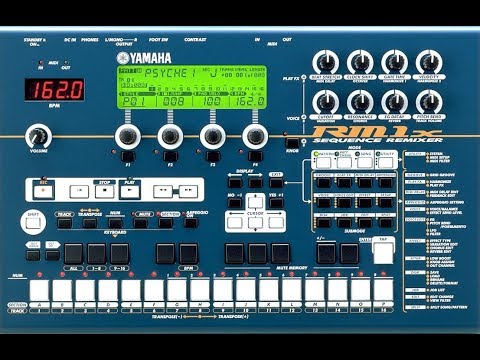Open the EDIT submode
This screenshot has height=360, width=480.
(x=365, y=223)
